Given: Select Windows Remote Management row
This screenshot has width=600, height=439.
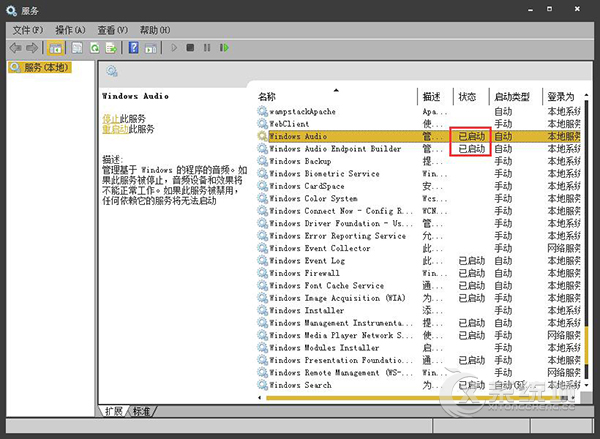Looking at the screenshot, I should point(419,372).
